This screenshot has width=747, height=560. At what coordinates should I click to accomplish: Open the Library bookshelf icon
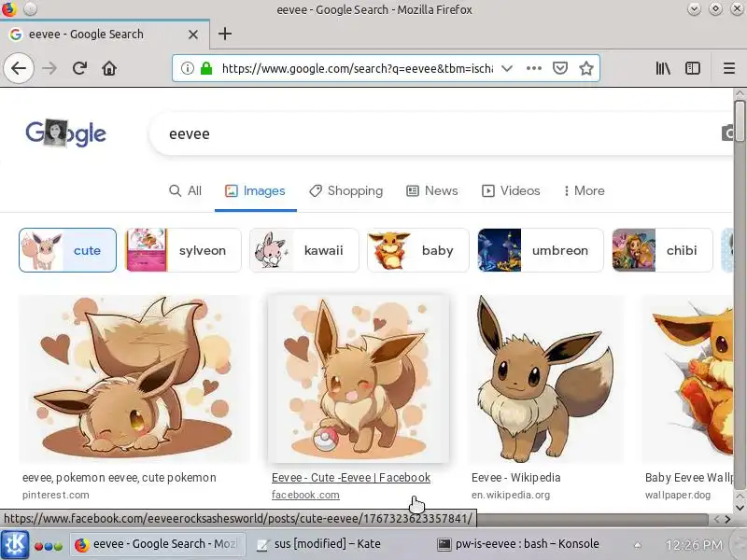[x=663, y=68]
